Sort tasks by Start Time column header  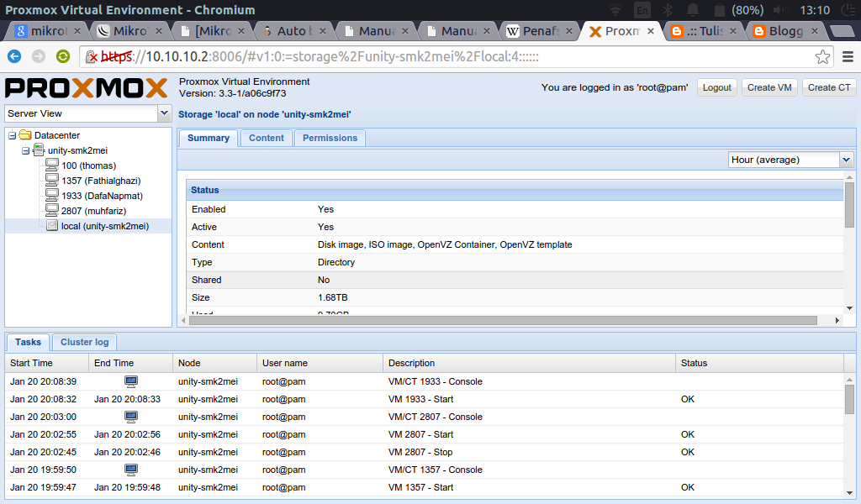click(x=47, y=363)
